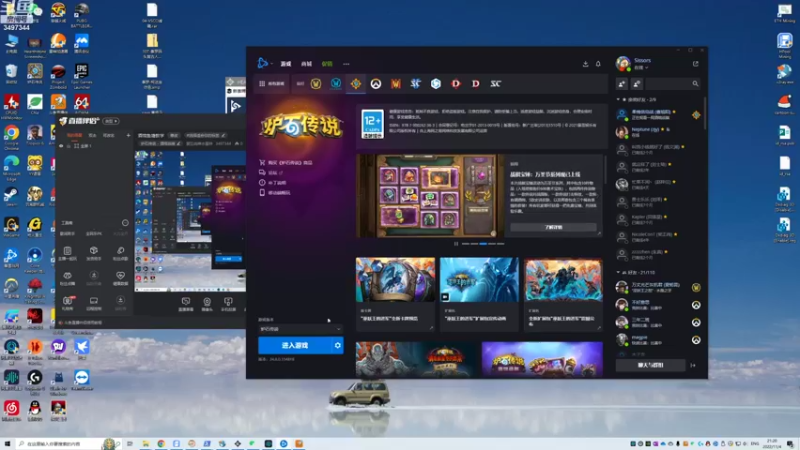Viewport: 800px width, 450px height.
Task: Open Steam desktop shortcut
Action: click(x=11, y=194)
